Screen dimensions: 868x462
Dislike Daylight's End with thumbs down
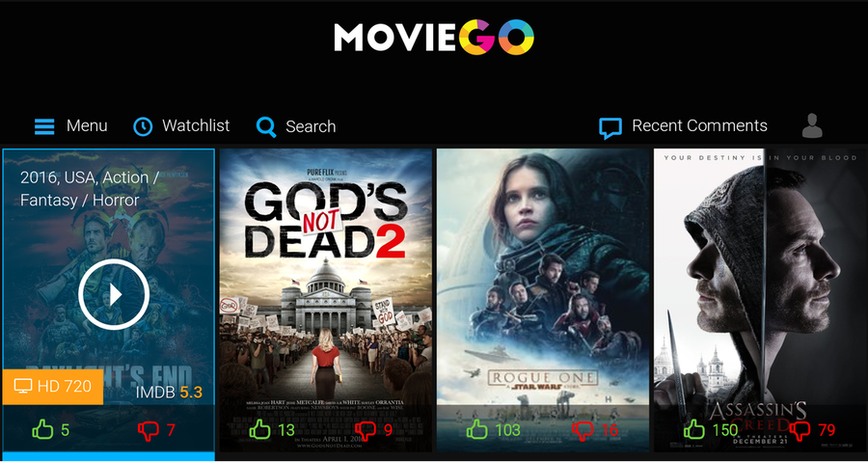pyautogui.click(x=149, y=430)
